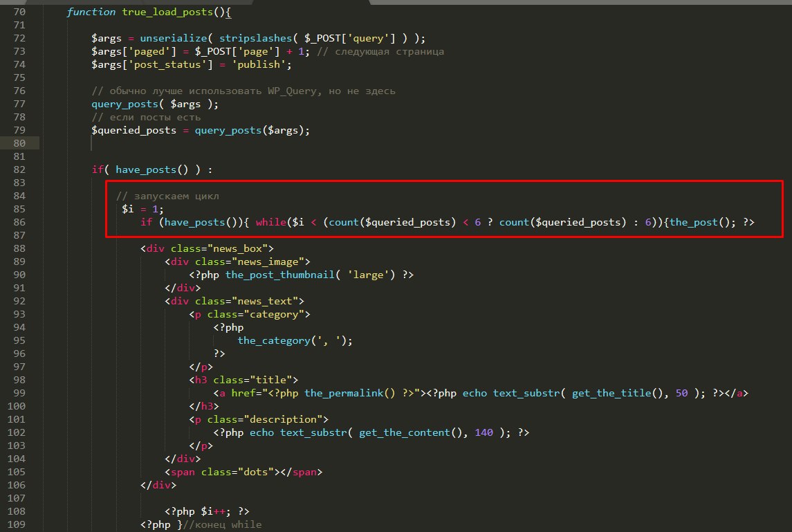The width and height of the screenshot is (792, 532).
Task: Click the comment mentioning WP_Query
Action: click(243, 91)
